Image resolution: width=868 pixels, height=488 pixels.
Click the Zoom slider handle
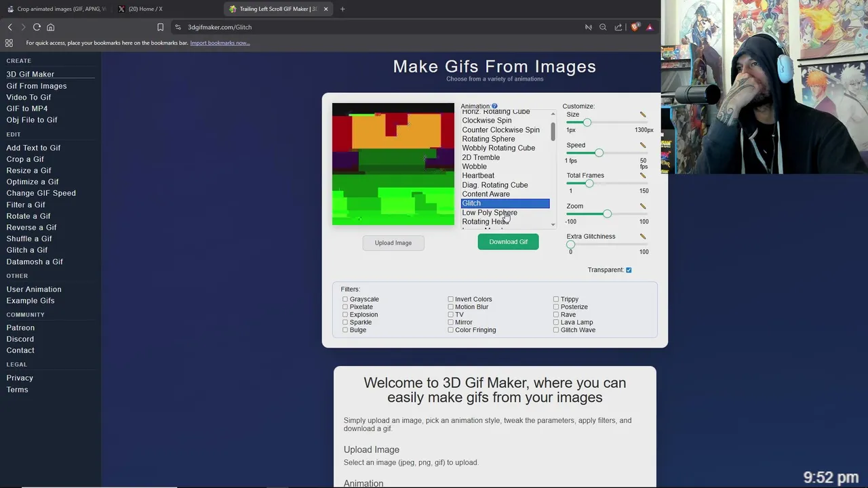point(607,213)
